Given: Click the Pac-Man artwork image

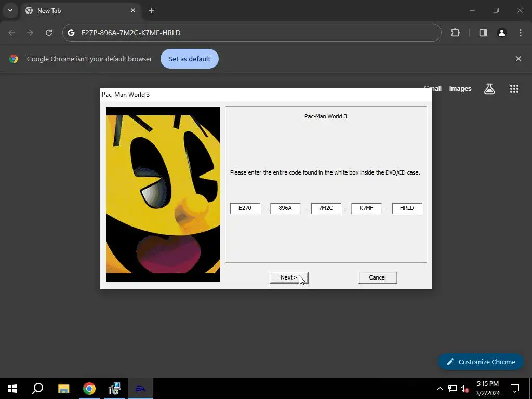Looking at the screenshot, I should click(163, 194).
